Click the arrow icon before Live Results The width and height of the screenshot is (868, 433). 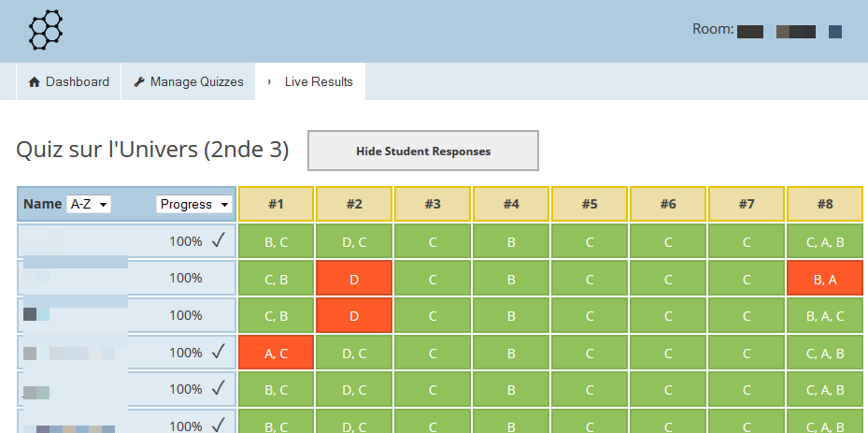[269, 82]
